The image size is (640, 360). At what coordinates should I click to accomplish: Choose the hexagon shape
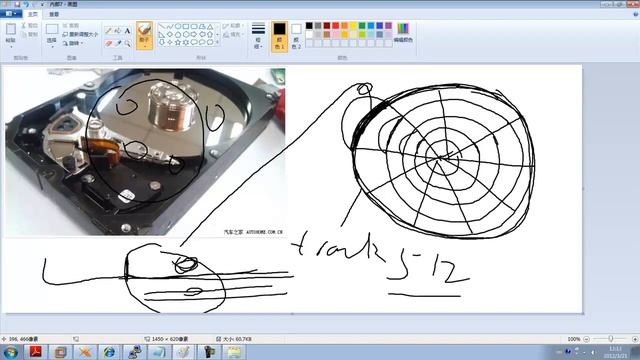[x=186, y=34]
